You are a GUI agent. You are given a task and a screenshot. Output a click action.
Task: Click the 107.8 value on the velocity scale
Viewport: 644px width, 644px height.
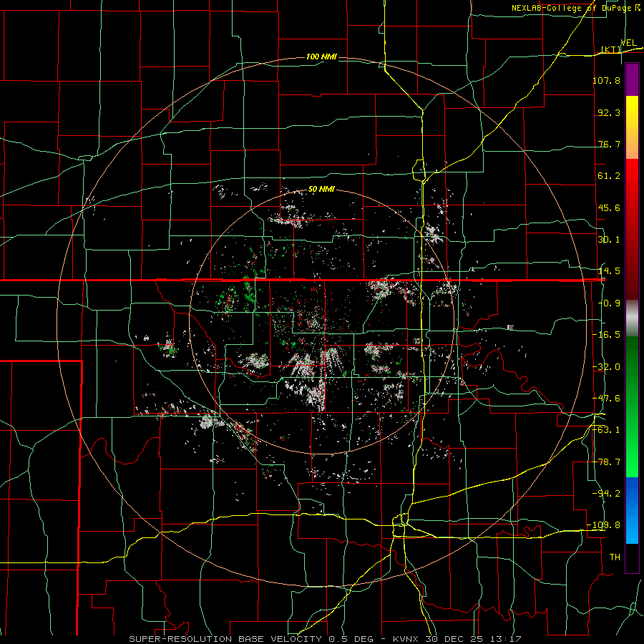606,80
